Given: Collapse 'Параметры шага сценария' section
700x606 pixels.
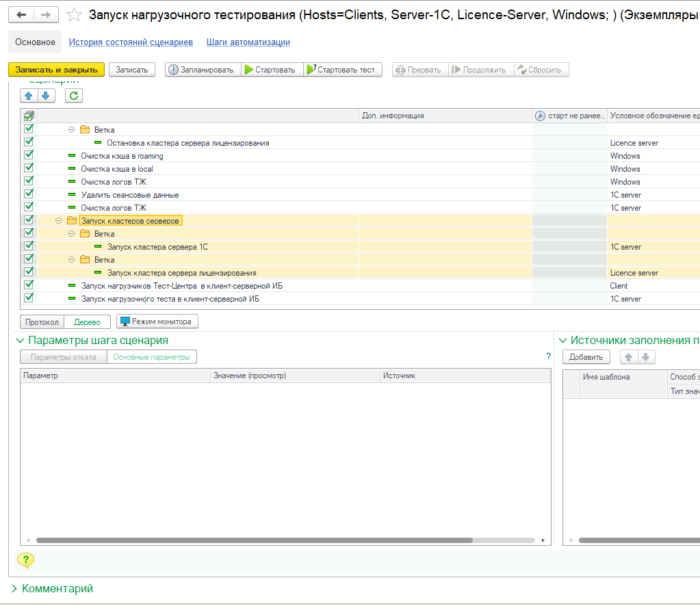Looking at the screenshot, I should click(19, 341).
